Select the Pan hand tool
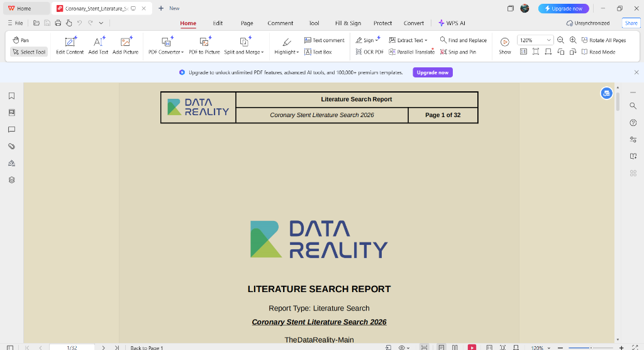 click(x=21, y=40)
